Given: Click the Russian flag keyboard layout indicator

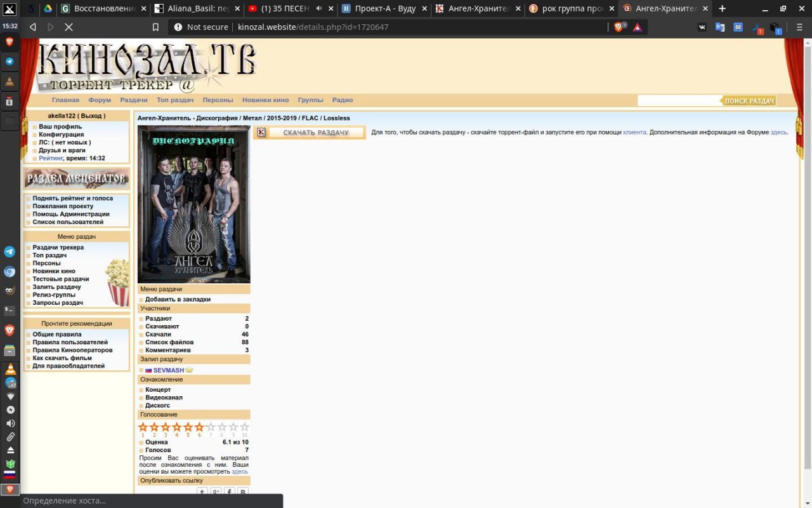Looking at the screenshot, I should point(10,474).
